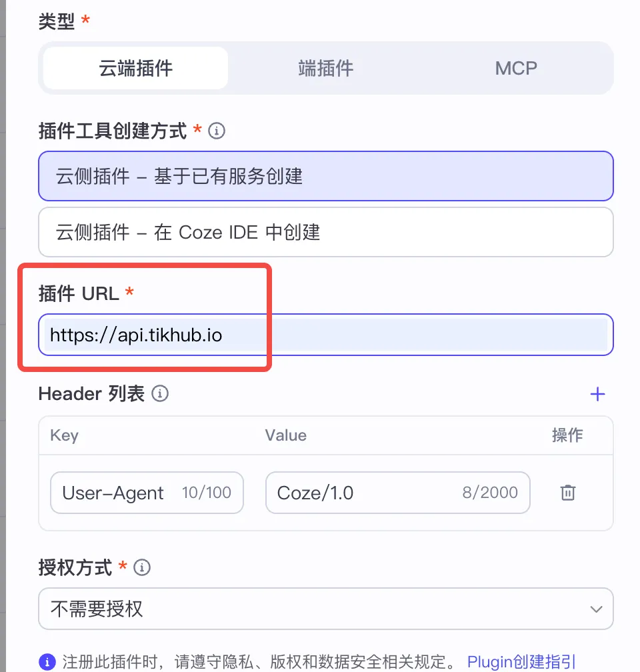Image resolution: width=640 pixels, height=672 pixels.
Task: Choose 云侧插件 – 在 Coze IDE 中创建 option
Action: point(325,232)
